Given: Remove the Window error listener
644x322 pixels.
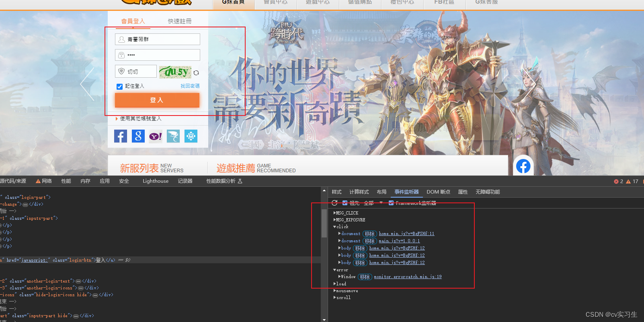Looking at the screenshot, I should pyautogui.click(x=365, y=277).
